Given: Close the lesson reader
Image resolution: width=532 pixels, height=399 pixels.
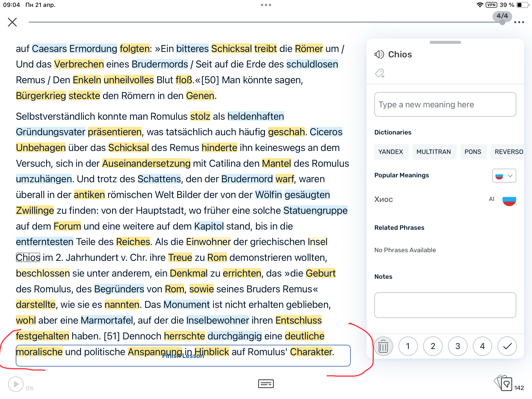Looking at the screenshot, I should pyautogui.click(x=12, y=22).
